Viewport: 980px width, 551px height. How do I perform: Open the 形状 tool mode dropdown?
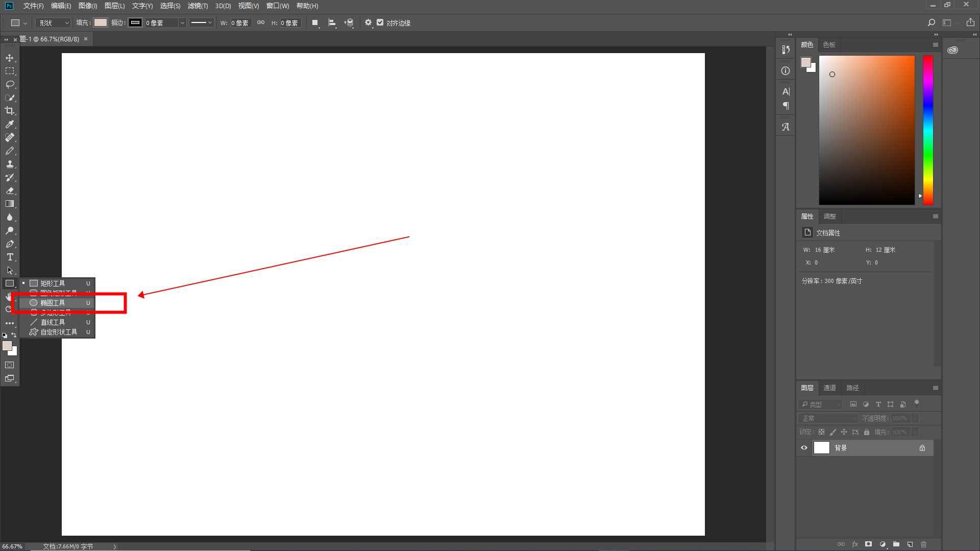pyautogui.click(x=54, y=23)
